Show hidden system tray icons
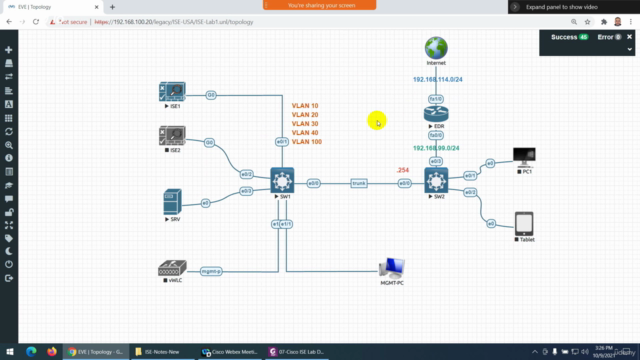 (x=535, y=351)
